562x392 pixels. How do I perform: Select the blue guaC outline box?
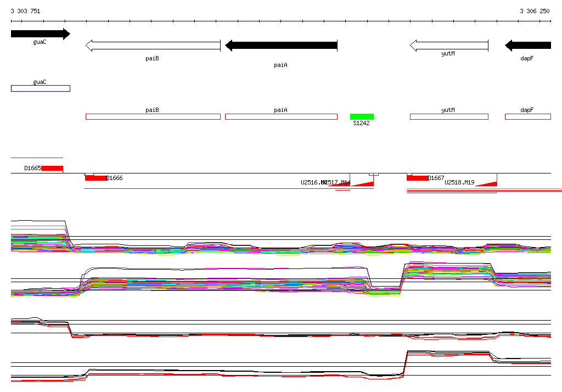41,88
